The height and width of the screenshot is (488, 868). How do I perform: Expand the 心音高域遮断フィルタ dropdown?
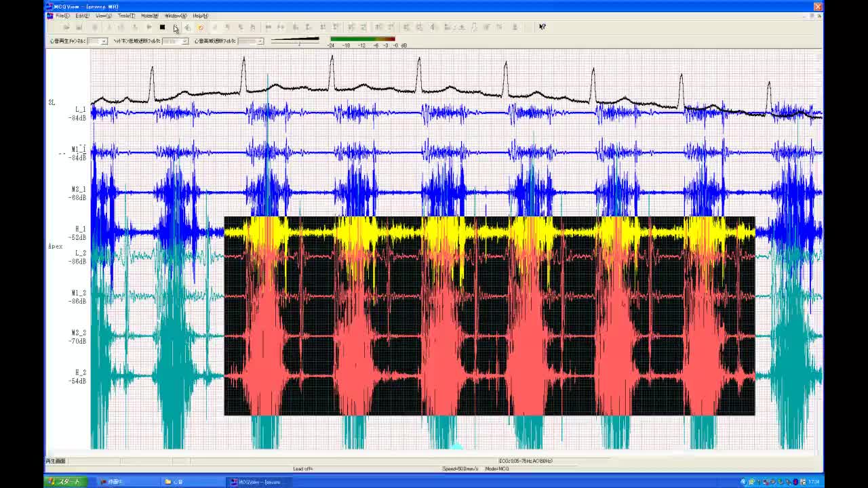(x=260, y=41)
